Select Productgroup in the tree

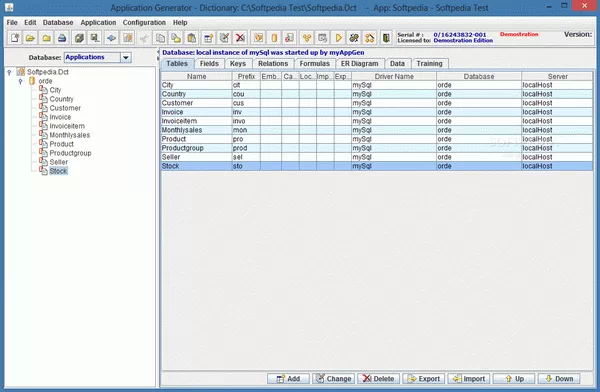point(70,153)
